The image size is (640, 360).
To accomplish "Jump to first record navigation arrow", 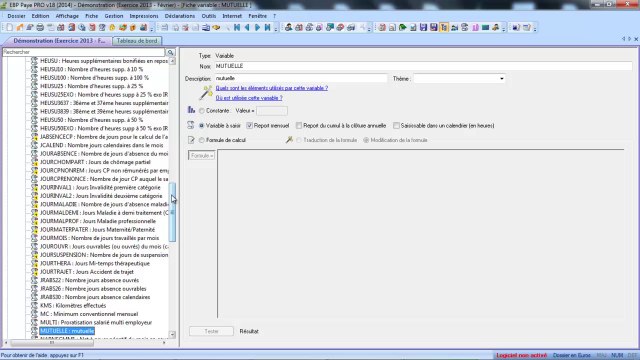I will coord(237,28).
